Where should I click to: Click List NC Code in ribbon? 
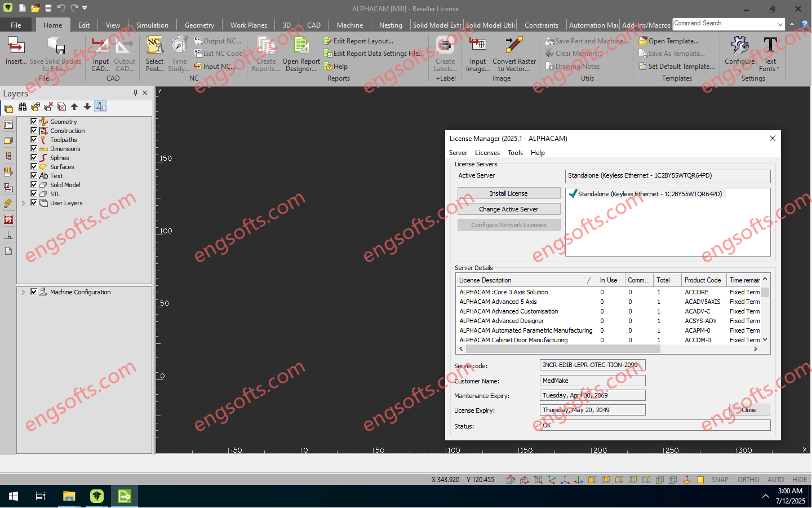[x=218, y=54]
